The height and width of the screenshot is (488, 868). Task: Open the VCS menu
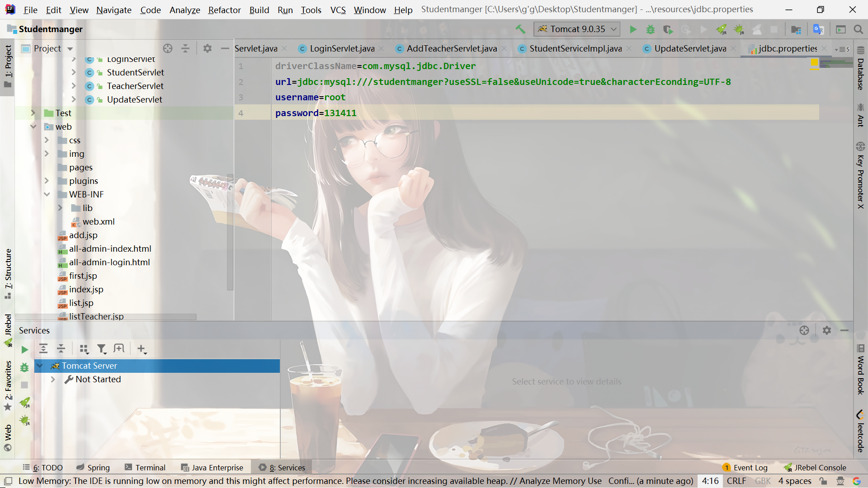pos(338,9)
